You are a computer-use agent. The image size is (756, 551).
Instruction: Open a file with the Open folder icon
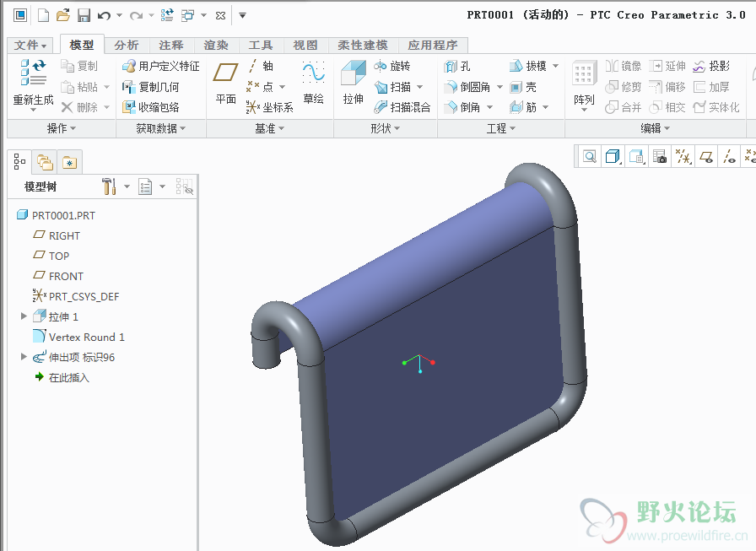pos(63,15)
